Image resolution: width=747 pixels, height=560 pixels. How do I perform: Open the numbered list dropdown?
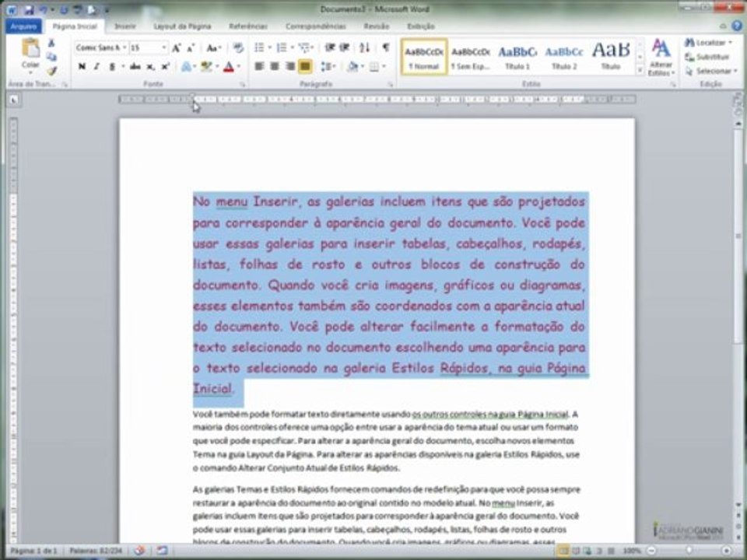tap(292, 47)
